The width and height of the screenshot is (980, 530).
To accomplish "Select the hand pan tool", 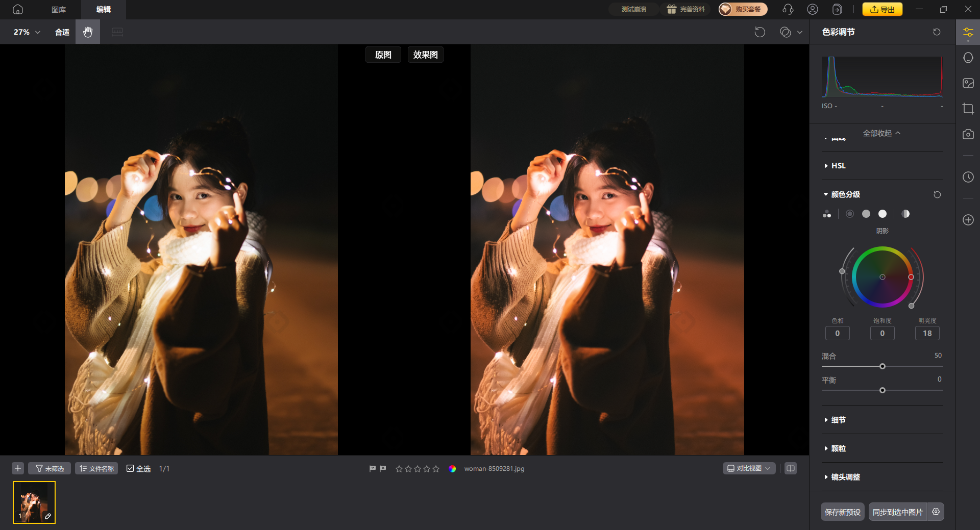I will (88, 32).
